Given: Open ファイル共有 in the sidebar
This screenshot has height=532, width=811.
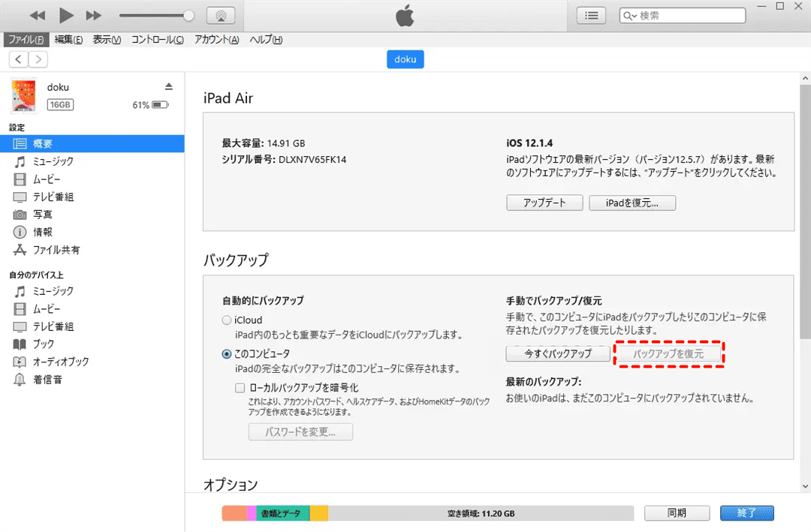Looking at the screenshot, I should 56,250.
